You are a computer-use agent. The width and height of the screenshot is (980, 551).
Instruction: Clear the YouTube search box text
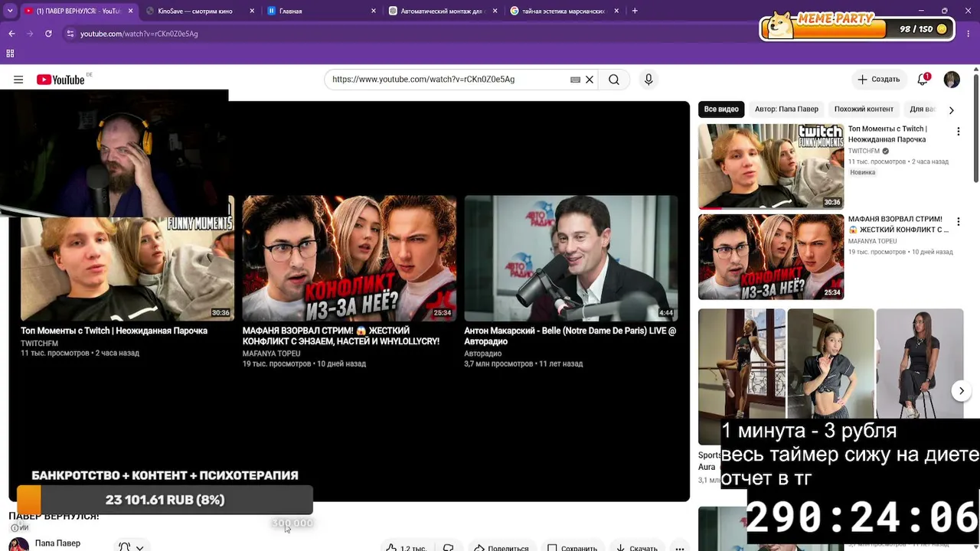[590, 80]
